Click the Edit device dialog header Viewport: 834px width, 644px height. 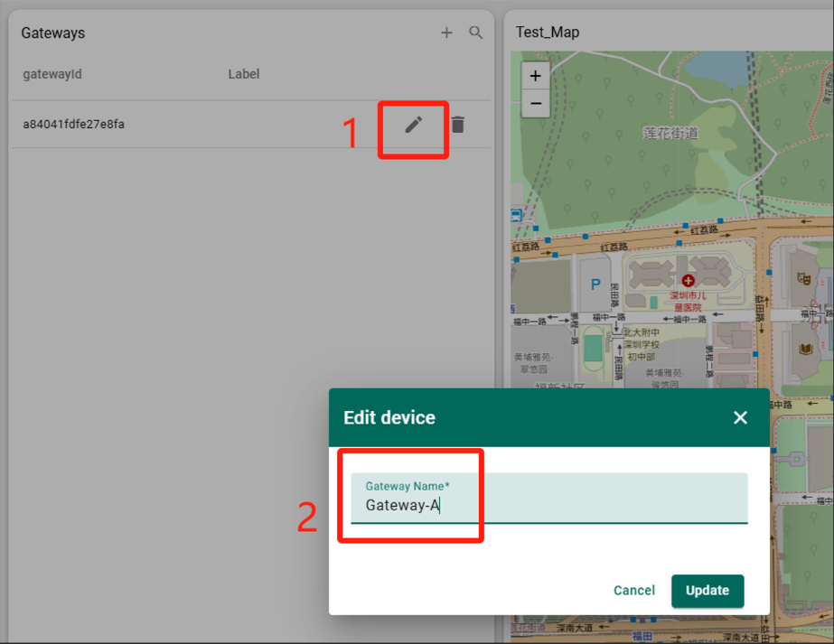548,417
